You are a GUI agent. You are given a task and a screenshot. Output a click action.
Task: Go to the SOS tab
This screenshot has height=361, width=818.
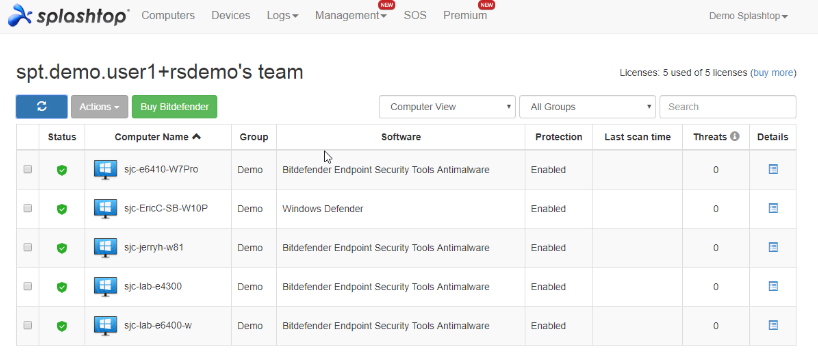[x=415, y=16]
